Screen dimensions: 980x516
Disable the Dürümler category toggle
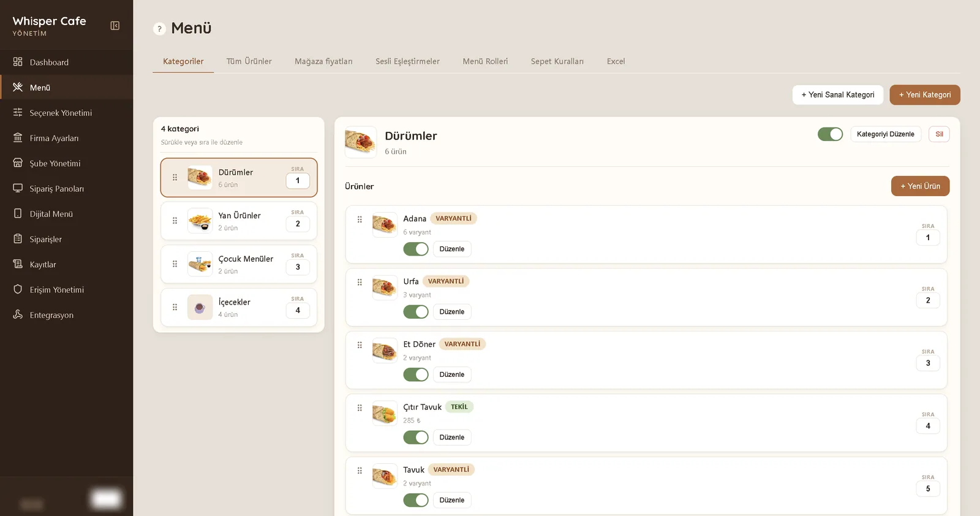pos(830,134)
